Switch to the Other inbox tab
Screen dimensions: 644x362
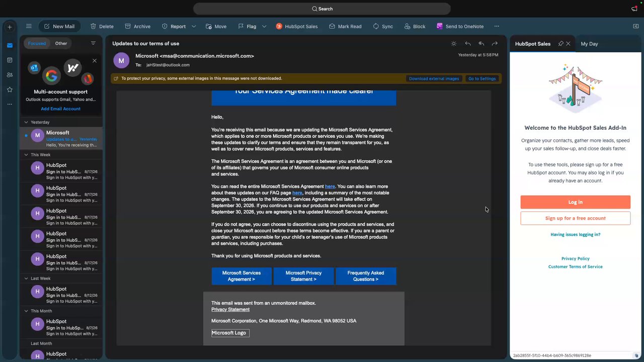tap(61, 43)
